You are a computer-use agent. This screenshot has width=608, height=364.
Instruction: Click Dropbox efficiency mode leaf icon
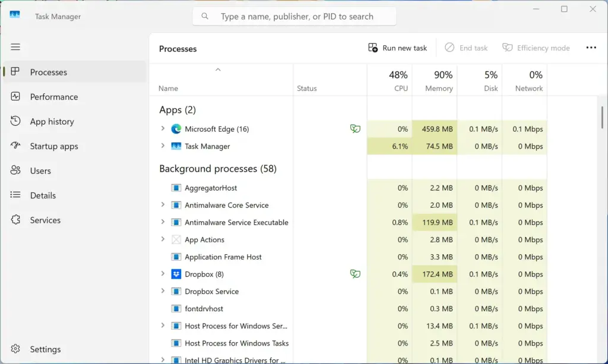coord(355,274)
